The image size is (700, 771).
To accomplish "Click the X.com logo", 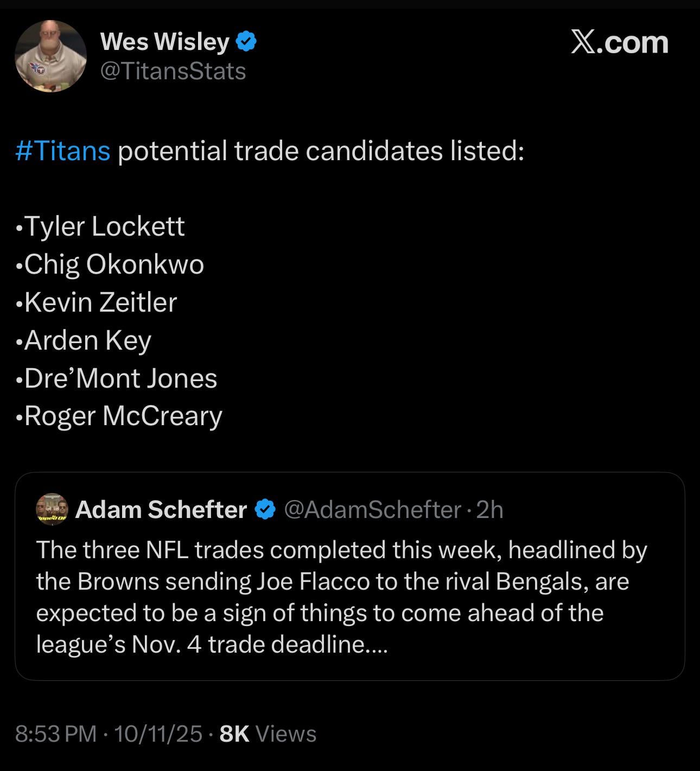I will click(x=619, y=42).
